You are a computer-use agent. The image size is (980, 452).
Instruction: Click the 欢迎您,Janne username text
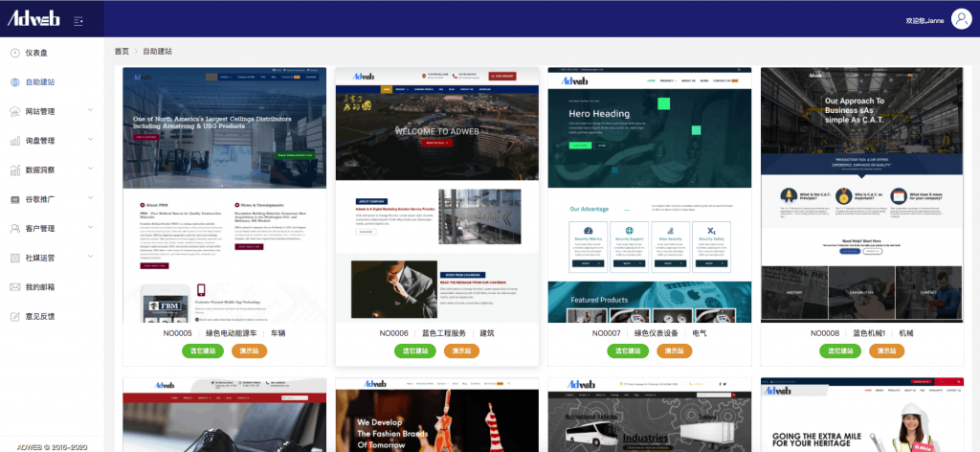coord(924,20)
